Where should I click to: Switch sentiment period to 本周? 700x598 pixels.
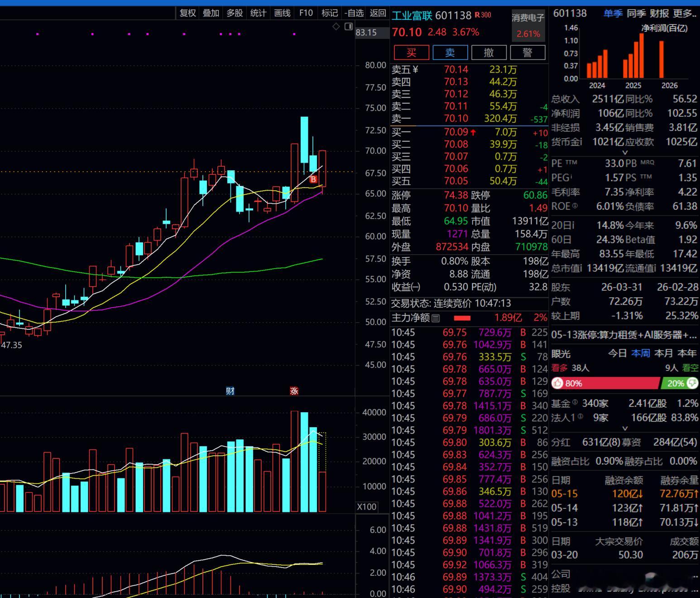click(641, 353)
